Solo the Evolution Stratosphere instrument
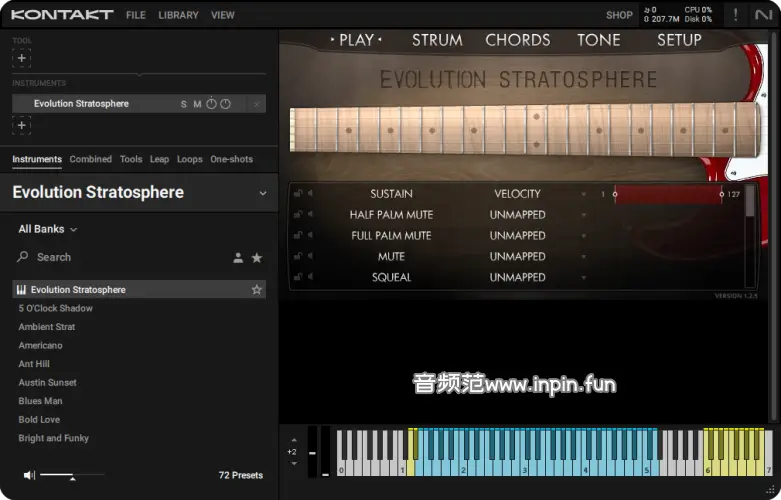This screenshot has width=781, height=500. tap(183, 104)
